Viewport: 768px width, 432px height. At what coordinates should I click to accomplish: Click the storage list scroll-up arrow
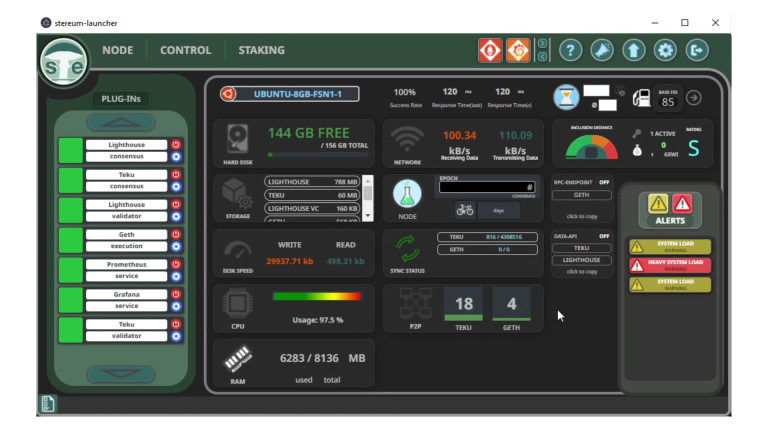[x=368, y=180]
